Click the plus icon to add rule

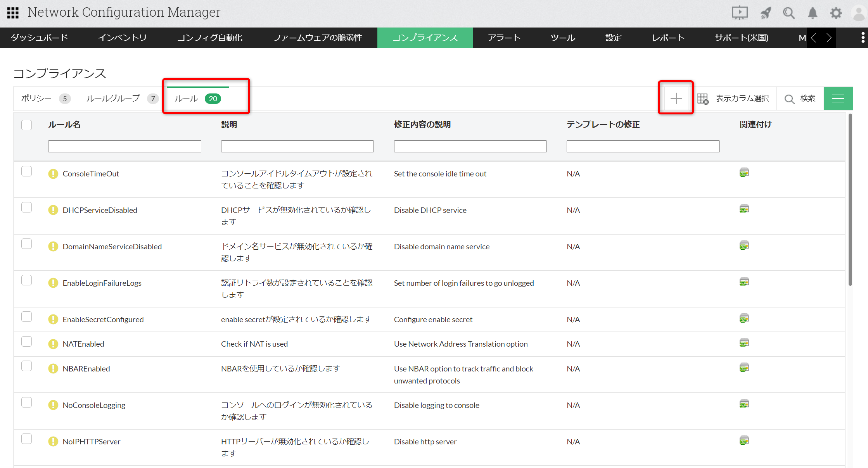pyautogui.click(x=676, y=98)
